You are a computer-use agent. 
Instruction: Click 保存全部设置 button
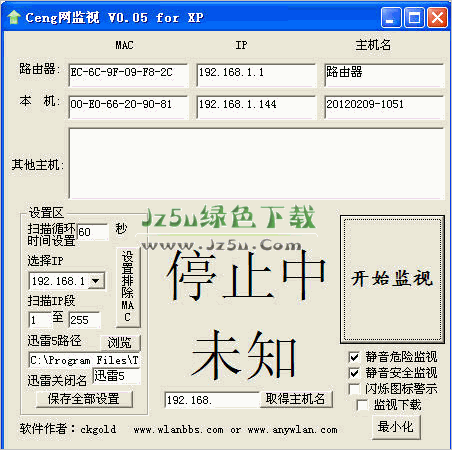pyautogui.click(x=84, y=399)
